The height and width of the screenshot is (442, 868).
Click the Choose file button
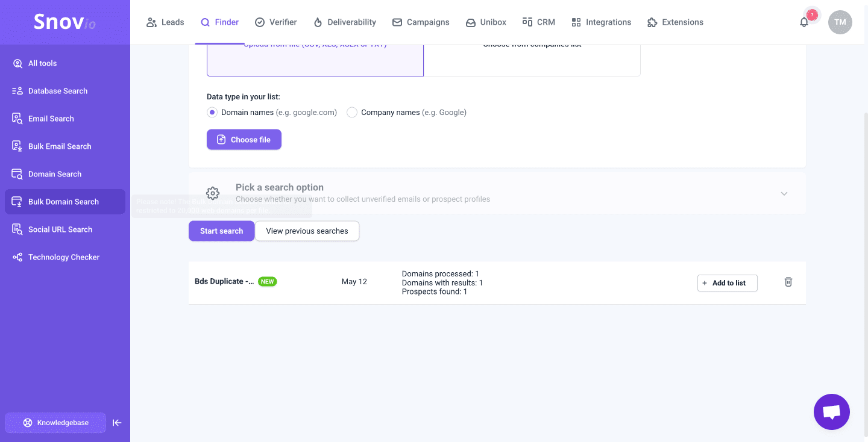(244, 140)
